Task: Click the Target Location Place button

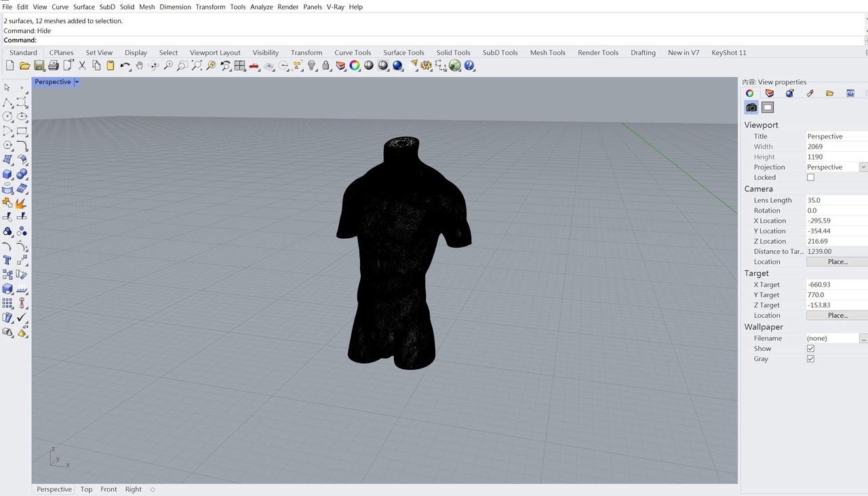Action: pos(837,316)
